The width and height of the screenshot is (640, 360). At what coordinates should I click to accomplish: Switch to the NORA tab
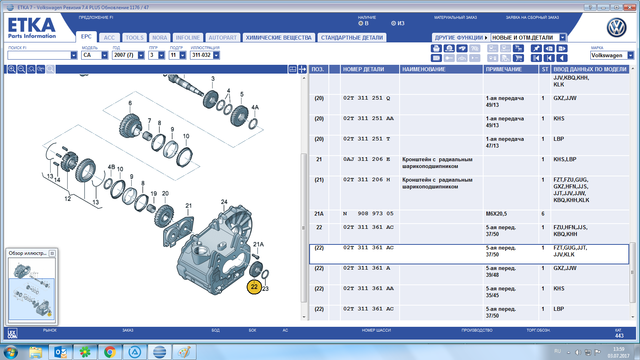(x=160, y=38)
